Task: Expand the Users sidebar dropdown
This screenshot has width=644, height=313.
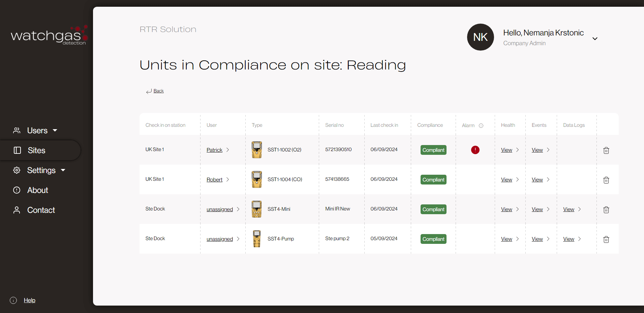Action: 55,131
